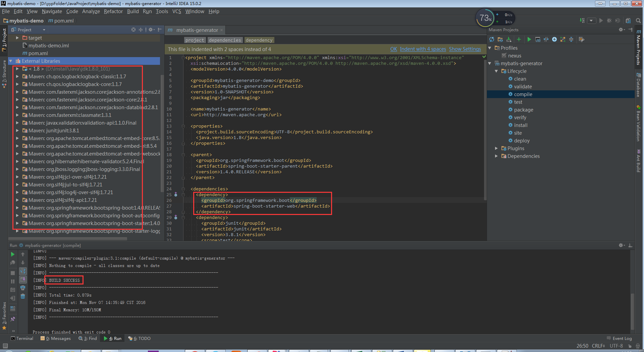The height and width of the screenshot is (352, 644).
Task: Select pom.xml in Project tree
Action: tap(38, 53)
